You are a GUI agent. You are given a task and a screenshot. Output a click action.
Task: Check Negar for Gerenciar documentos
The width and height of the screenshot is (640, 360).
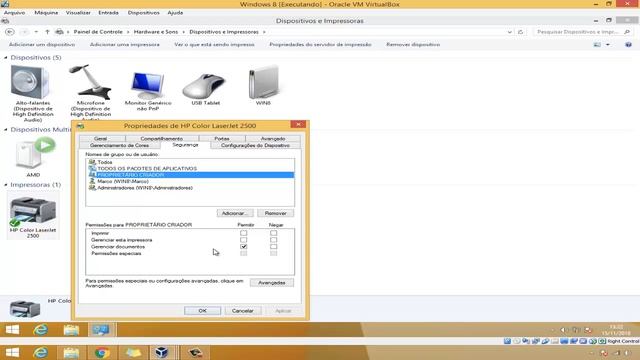273,247
